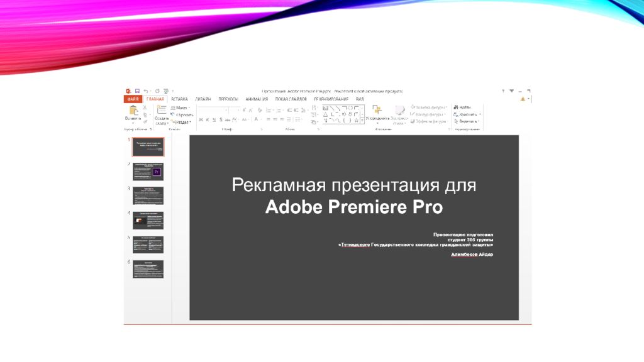This screenshot has height=362, width=644.
Task: Click the Файл (File) button
Action: 133,99
